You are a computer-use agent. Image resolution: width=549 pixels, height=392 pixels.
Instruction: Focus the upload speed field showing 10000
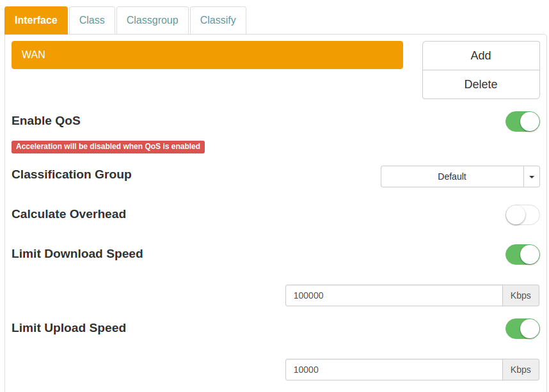(394, 370)
